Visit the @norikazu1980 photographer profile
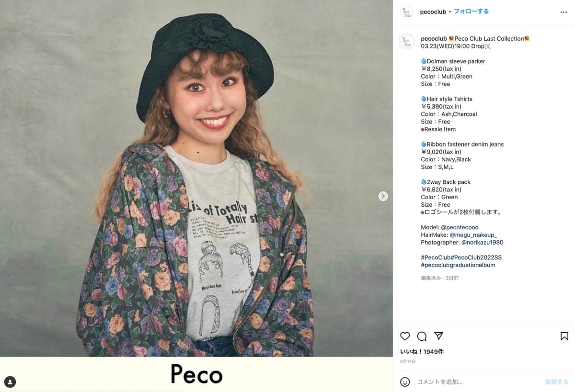The width and height of the screenshot is (575, 392). point(482,243)
